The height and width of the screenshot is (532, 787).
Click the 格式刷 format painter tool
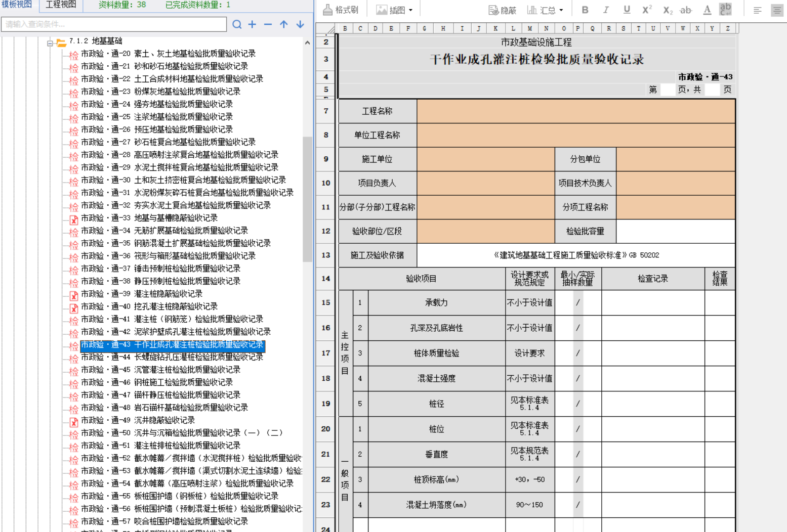341,10
